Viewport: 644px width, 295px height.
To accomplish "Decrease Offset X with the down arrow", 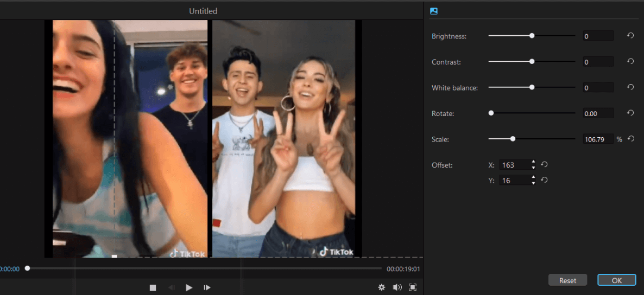I will (x=533, y=168).
